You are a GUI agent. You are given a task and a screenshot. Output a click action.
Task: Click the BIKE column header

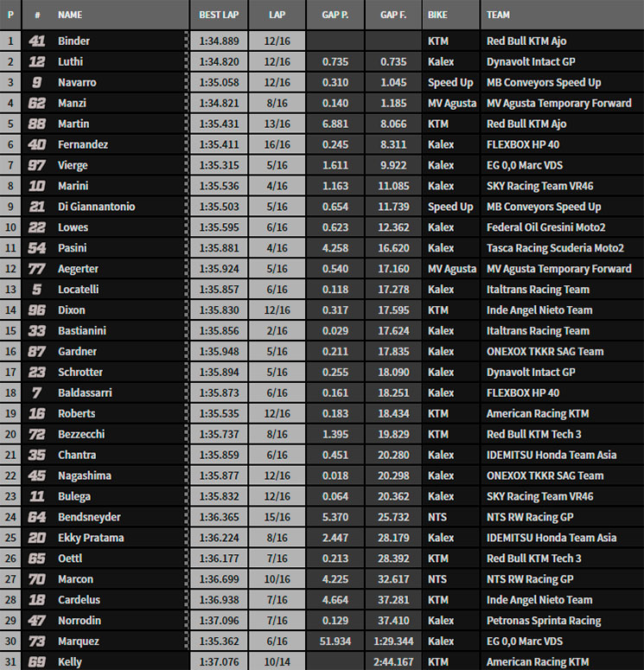[437, 15]
